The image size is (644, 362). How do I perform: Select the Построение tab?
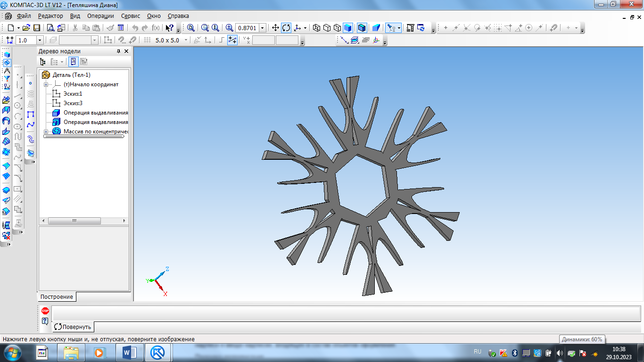pos(57,296)
